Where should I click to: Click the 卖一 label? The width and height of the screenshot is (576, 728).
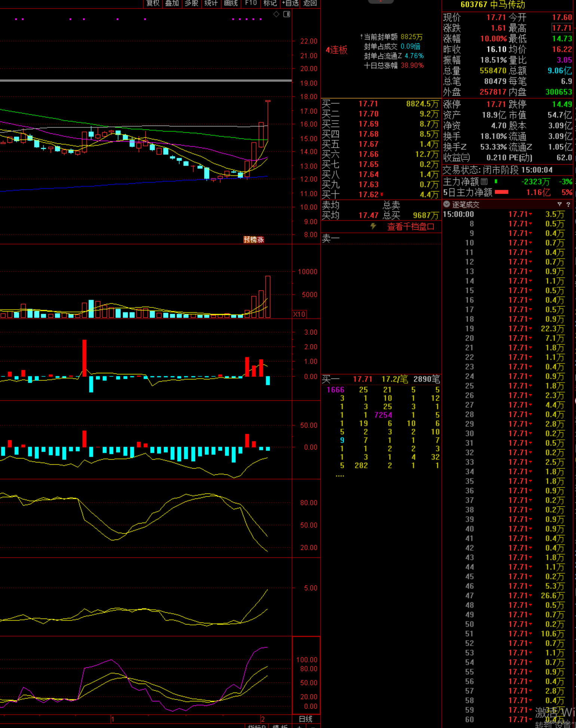click(331, 239)
